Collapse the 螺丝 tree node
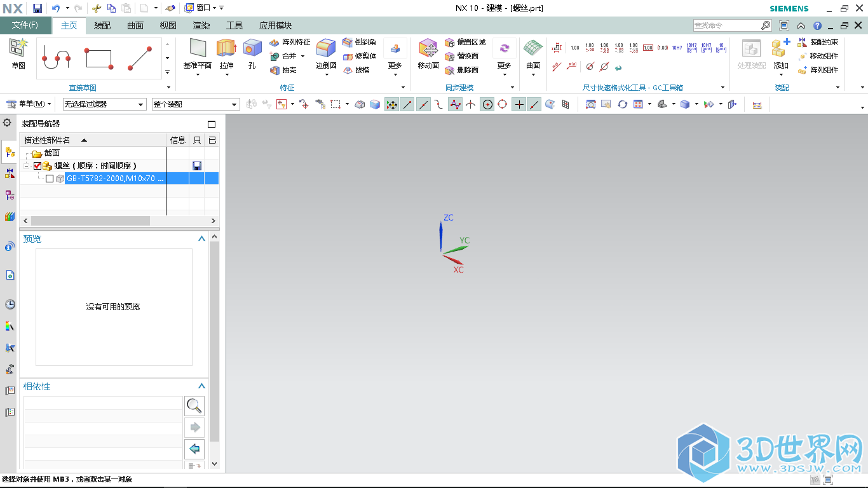The image size is (868, 488). point(27,166)
